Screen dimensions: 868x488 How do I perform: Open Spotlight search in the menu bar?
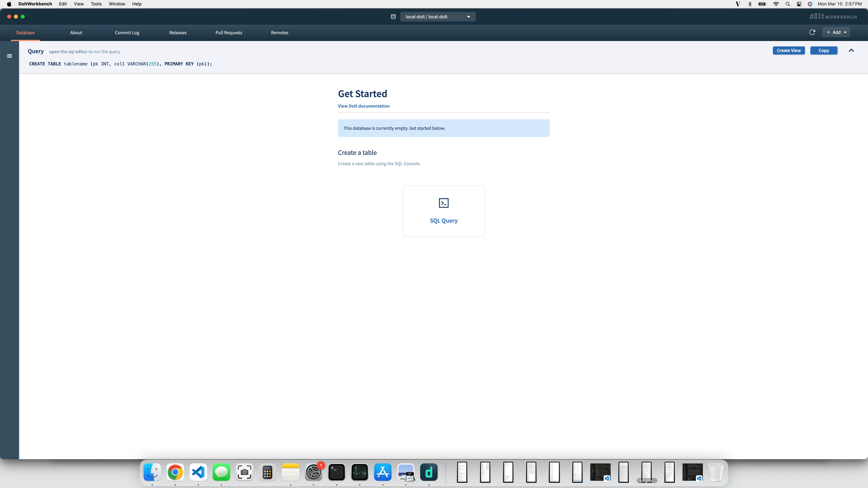[x=787, y=4]
